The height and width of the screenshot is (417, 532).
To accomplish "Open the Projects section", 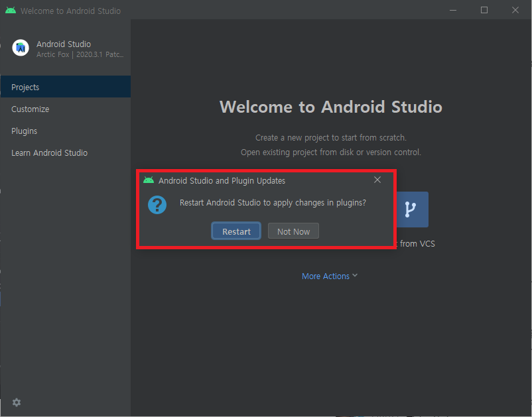I will point(66,87).
